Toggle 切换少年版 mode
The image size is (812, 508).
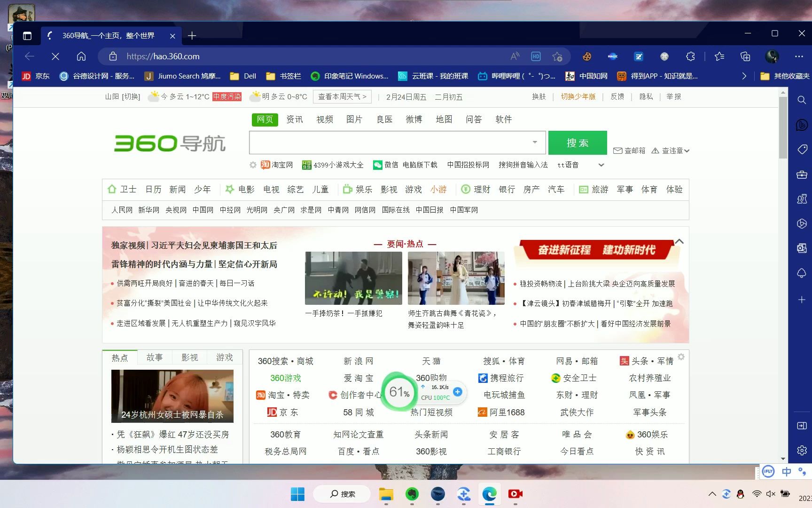[578, 96]
